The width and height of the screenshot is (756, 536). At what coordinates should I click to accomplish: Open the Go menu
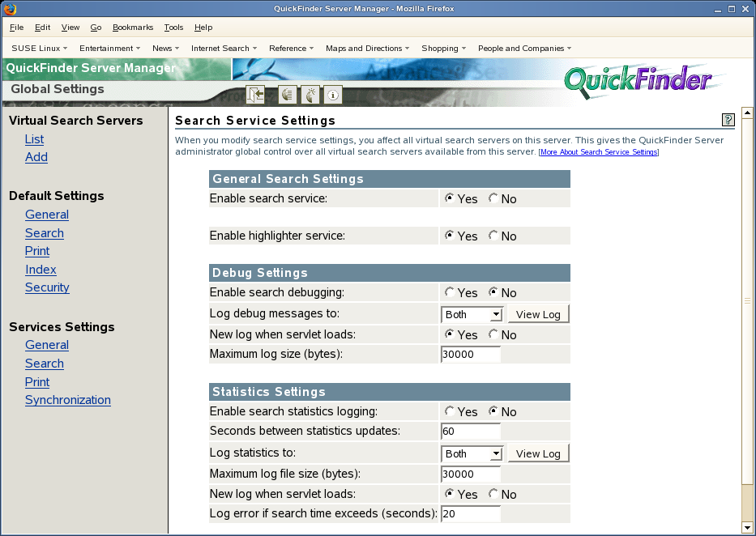96,28
